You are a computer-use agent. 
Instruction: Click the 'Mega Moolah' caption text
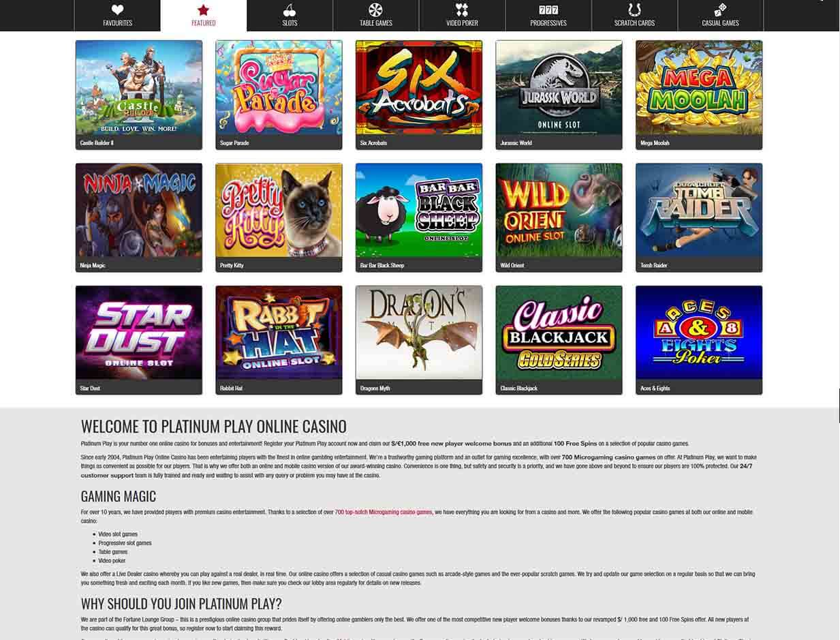coord(655,143)
